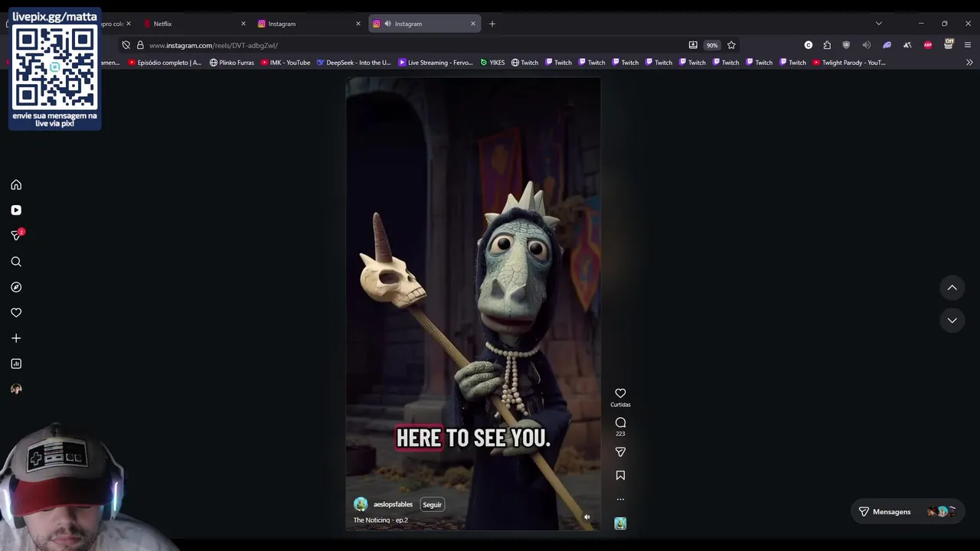The image size is (980, 551).
Task: Select the Instagram tab playing audio
Action: click(424, 24)
